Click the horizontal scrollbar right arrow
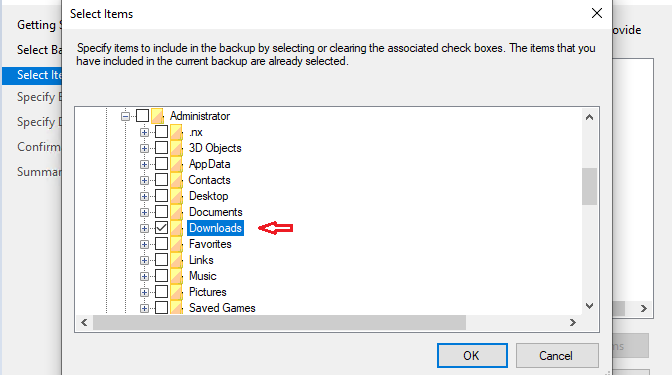The image size is (672, 375). coord(573,322)
